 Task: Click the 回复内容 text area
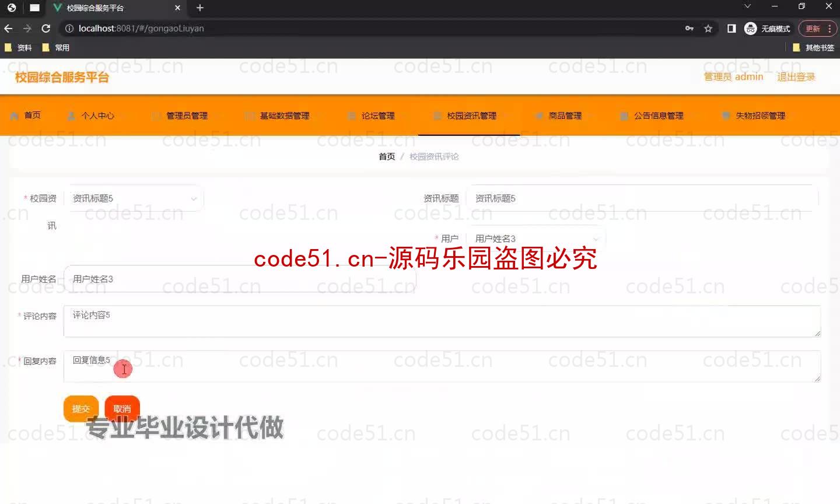442,366
